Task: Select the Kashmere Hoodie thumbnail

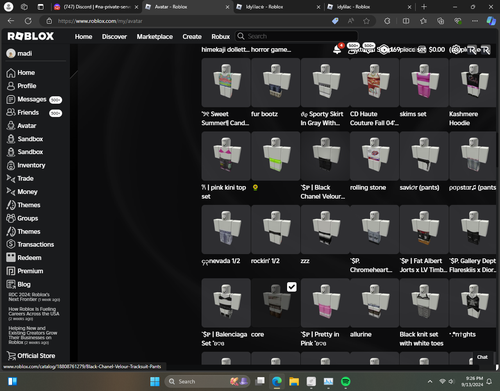Action: pyautogui.click(x=473, y=82)
